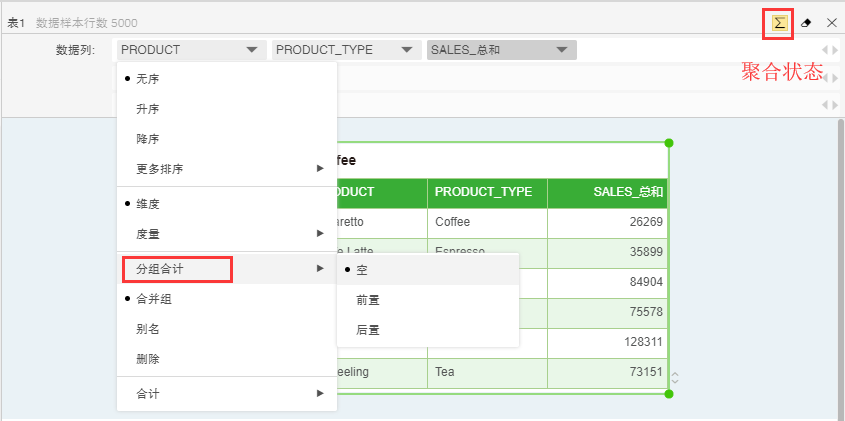Open the PRODUCT_TYPE column dropdown

tap(346, 50)
